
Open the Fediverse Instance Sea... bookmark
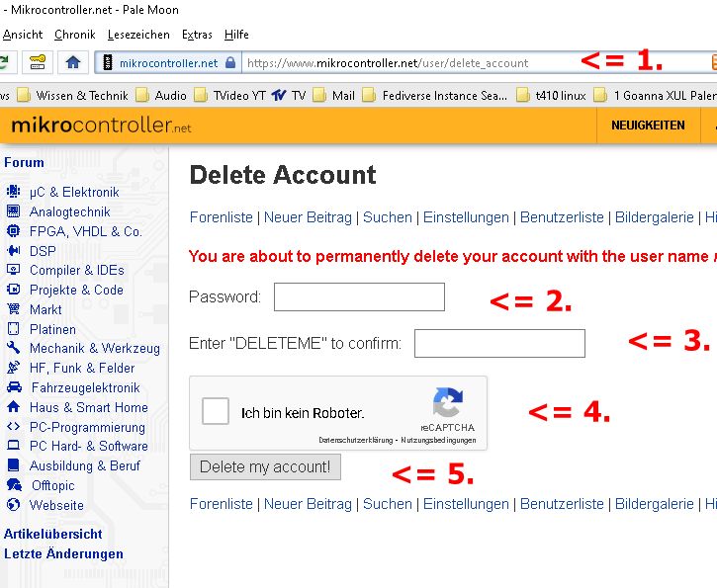coord(435,96)
